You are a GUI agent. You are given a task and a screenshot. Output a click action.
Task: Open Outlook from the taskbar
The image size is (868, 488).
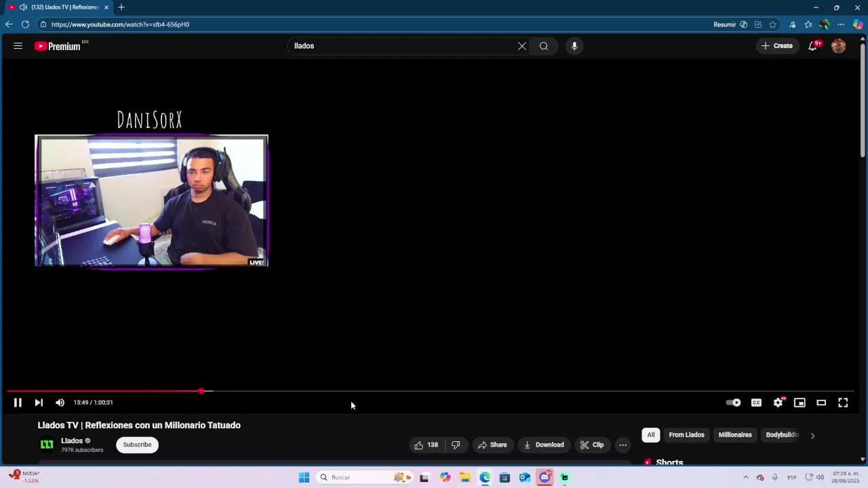(x=525, y=477)
